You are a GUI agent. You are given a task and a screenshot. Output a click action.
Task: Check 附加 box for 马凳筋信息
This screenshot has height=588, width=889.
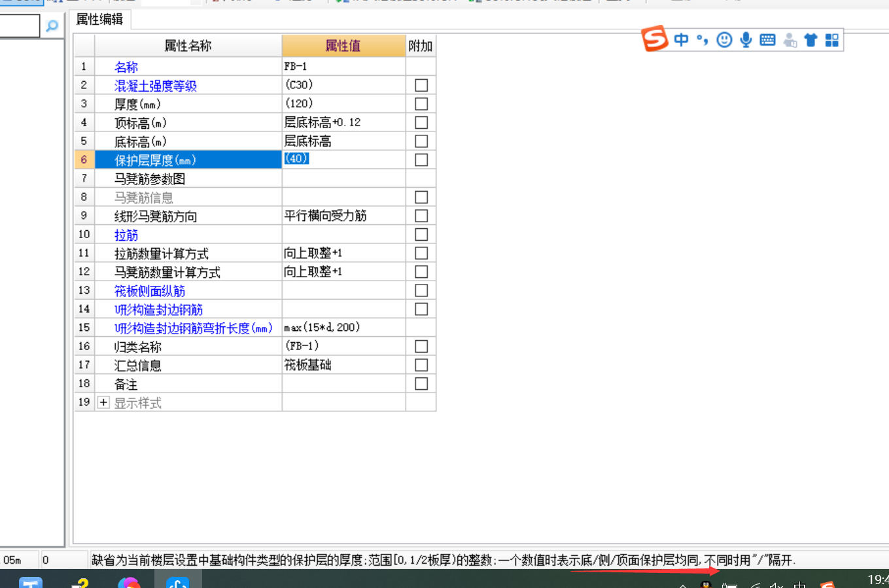421,197
